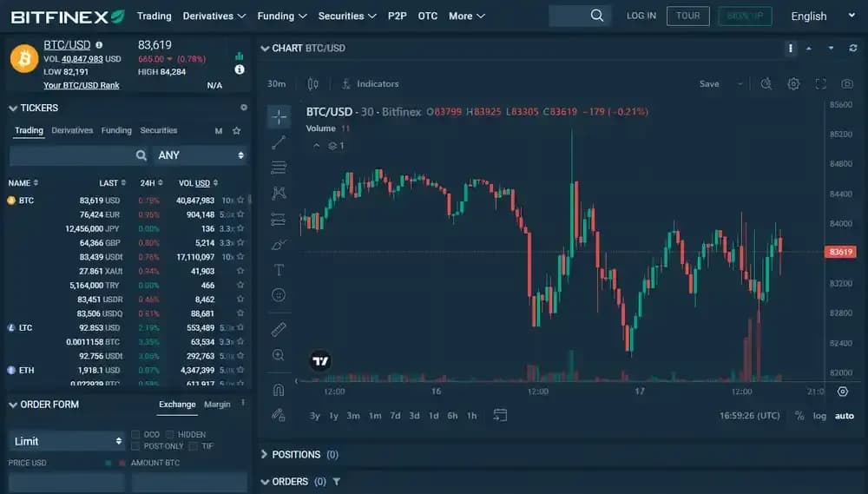Toggle log scale on chart
The image size is (868, 494).
pos(819,415)
